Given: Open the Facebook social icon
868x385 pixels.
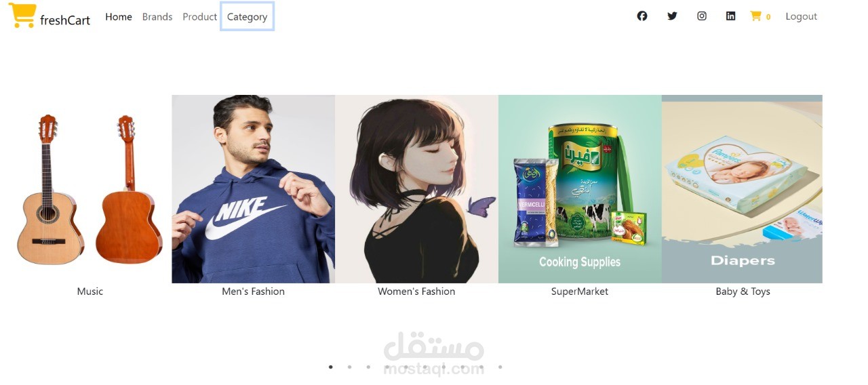Looking at the screenshot, I should click(x=642, y=16).
